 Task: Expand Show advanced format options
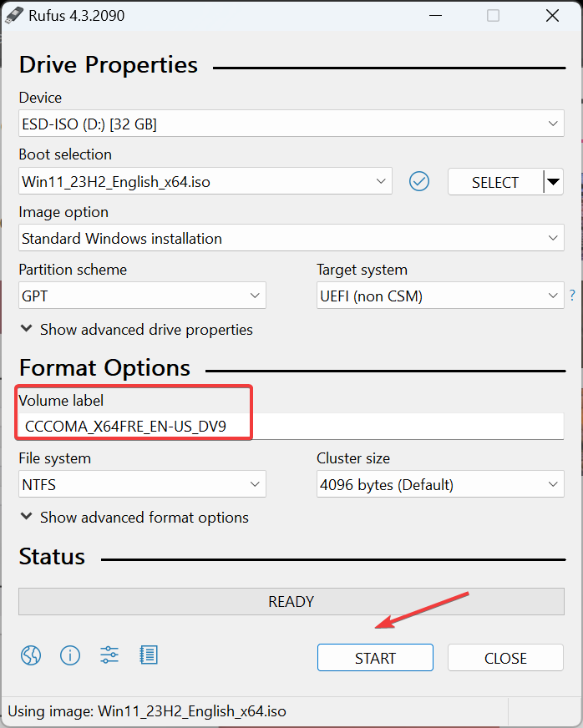pos(134,518)
